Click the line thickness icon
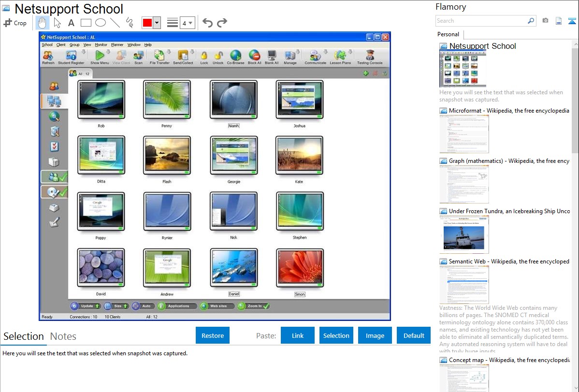Screen dimensions: 579x392 click(x=173, y=23)
